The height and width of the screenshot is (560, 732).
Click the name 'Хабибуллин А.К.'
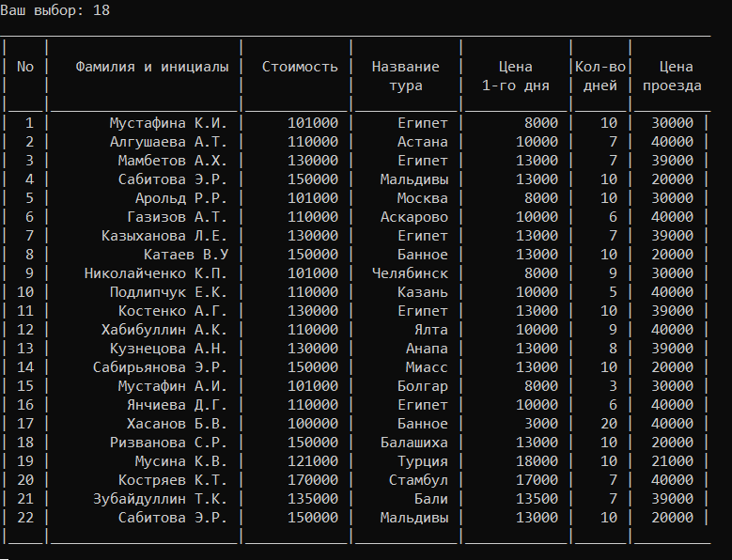[x=164, y=330]
